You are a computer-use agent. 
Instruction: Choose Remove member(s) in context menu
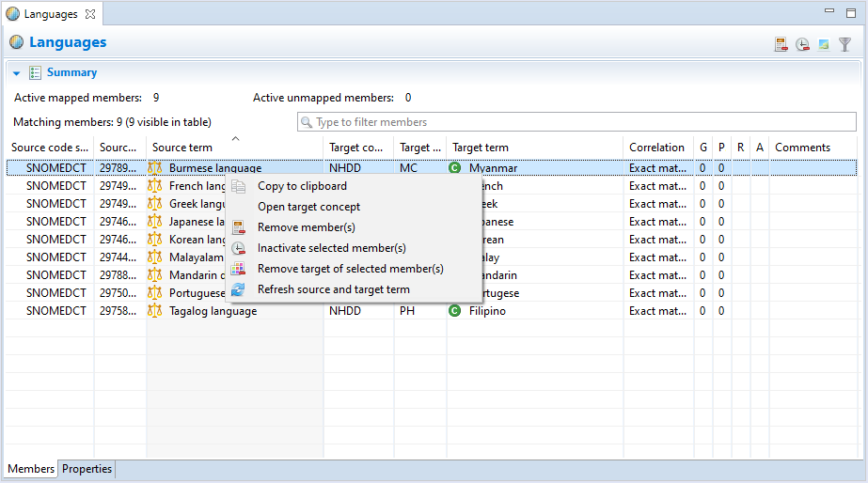pos(306,227)
